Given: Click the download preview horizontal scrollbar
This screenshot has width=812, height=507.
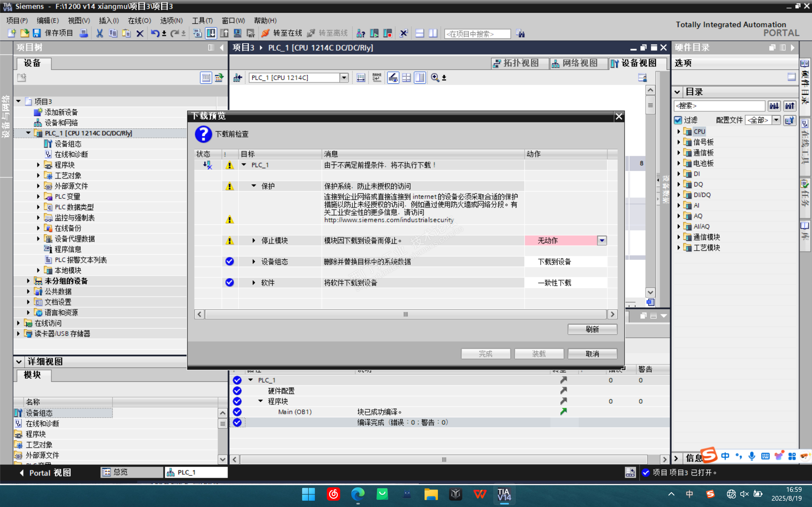Looking at the screenshot, I should point(405,314).
